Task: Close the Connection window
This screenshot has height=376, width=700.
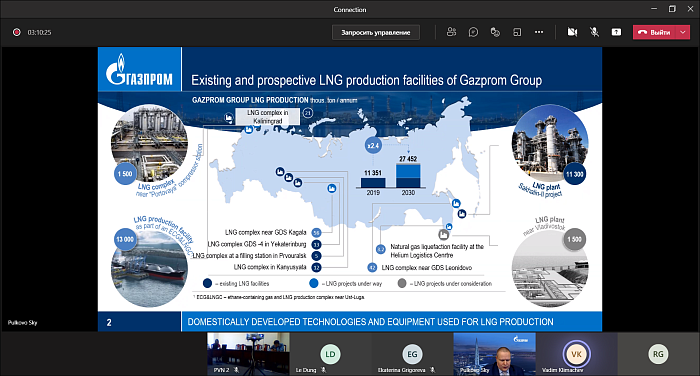Action: point(690,9)
